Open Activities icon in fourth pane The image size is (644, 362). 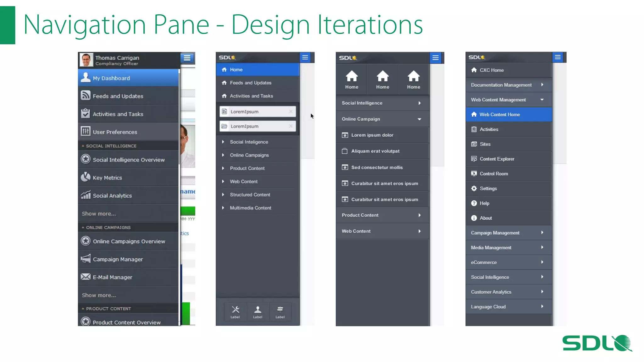tap(474, 129)
